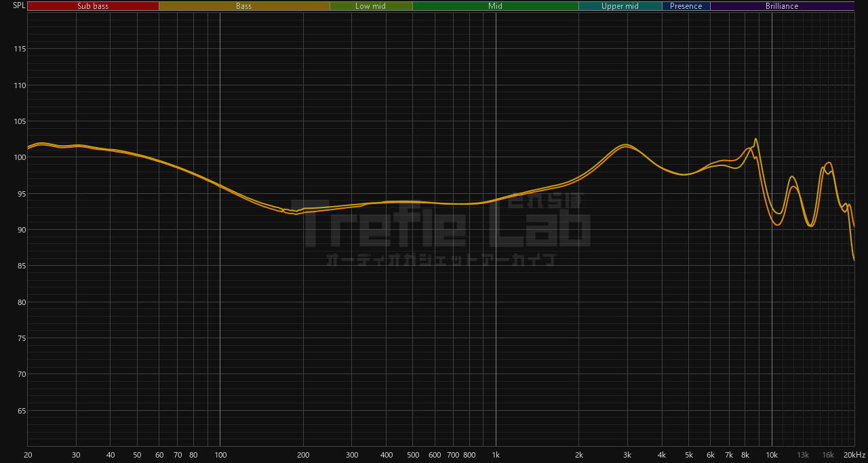Select the Bass frequency band header
Screen dimensions: 868x463
244,6
